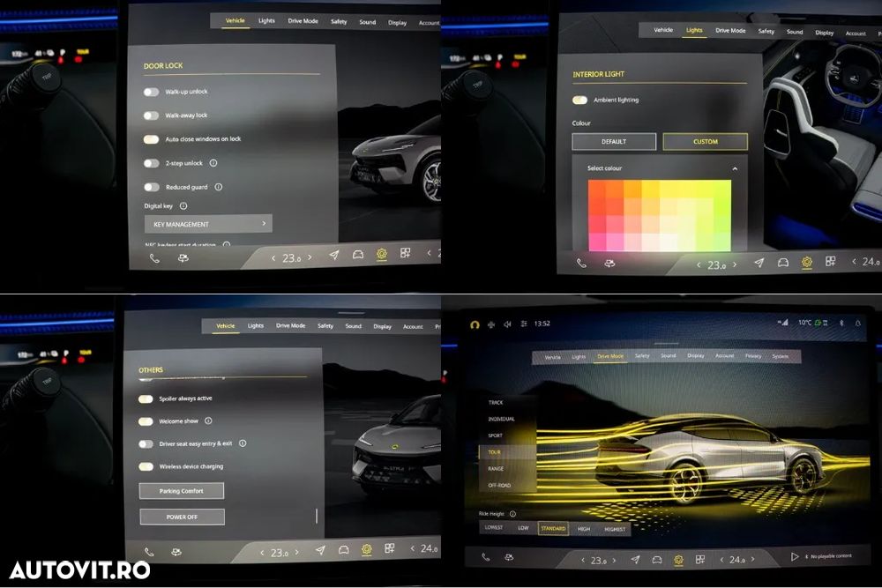Viewport: 882px width, 588px height.
Task: Increase 23.0 temperature on the Interior Light screen
Action: tap(735, 264)
